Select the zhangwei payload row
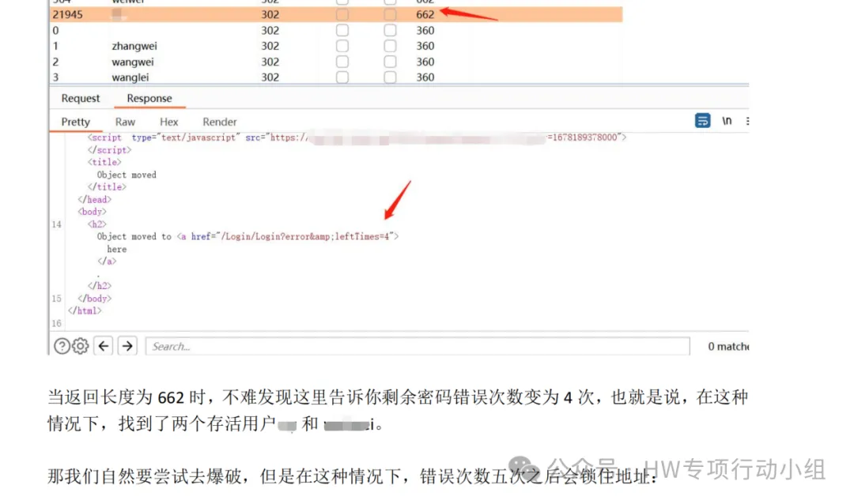The height and width of the screenshot is (504, 854). (x=336, y=46)
